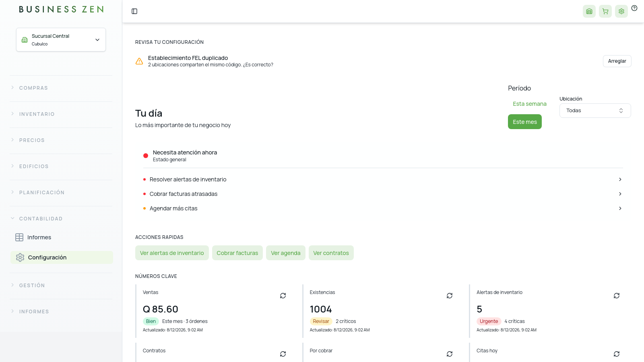Click the Urgente badge in alerts card
Screen dimensions: 644x362
(x=489, y=321)
